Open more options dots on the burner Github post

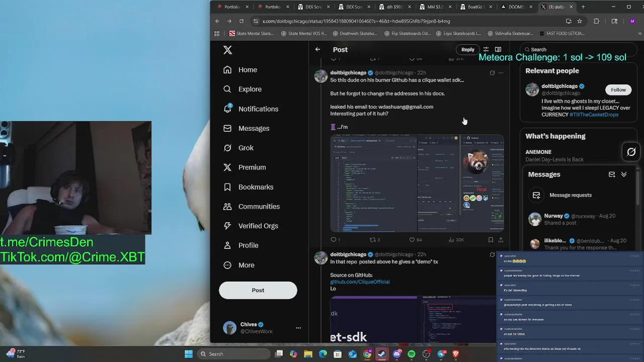(501, 73)
